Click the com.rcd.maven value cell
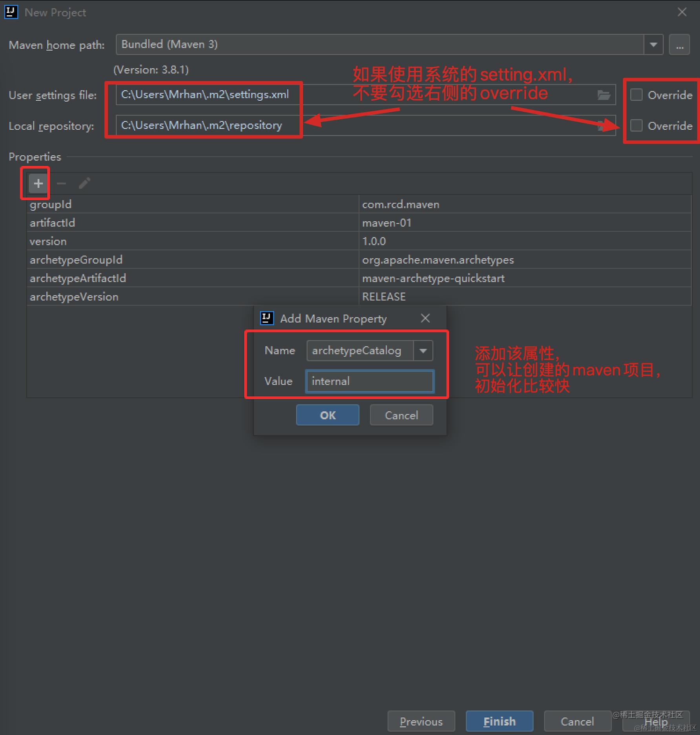Viewport: 700px width, 735px height. [x=525, y=204]
